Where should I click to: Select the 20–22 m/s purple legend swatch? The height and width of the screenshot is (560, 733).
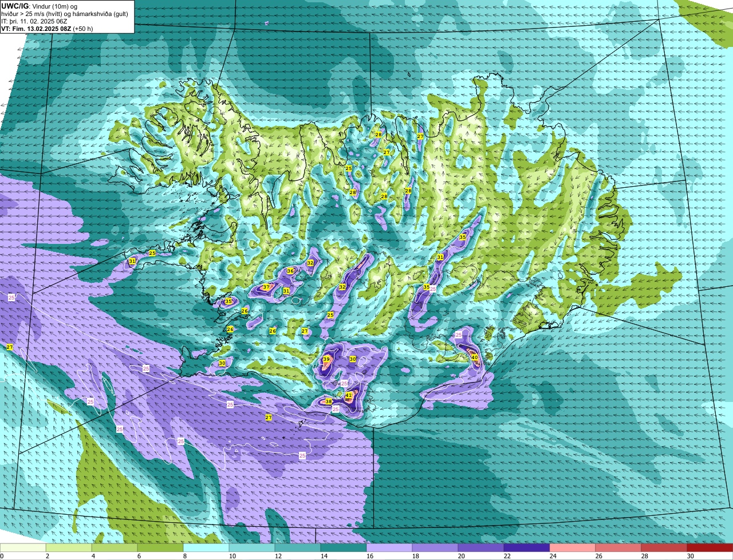click(x=481, y=548)
